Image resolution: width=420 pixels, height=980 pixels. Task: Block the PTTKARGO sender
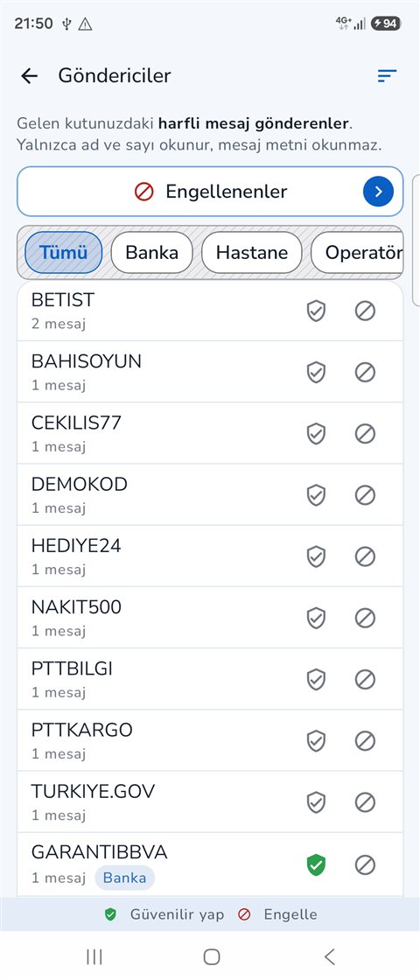pos(365,741)
